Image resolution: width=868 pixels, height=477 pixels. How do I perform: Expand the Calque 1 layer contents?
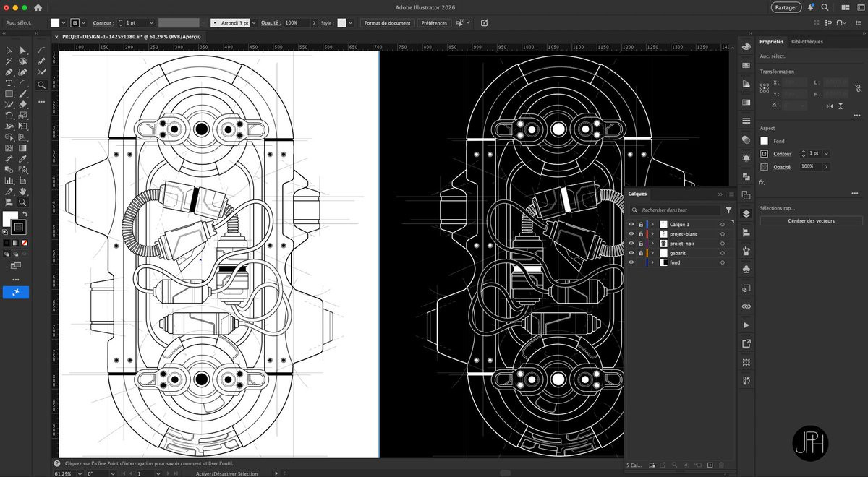653,225
